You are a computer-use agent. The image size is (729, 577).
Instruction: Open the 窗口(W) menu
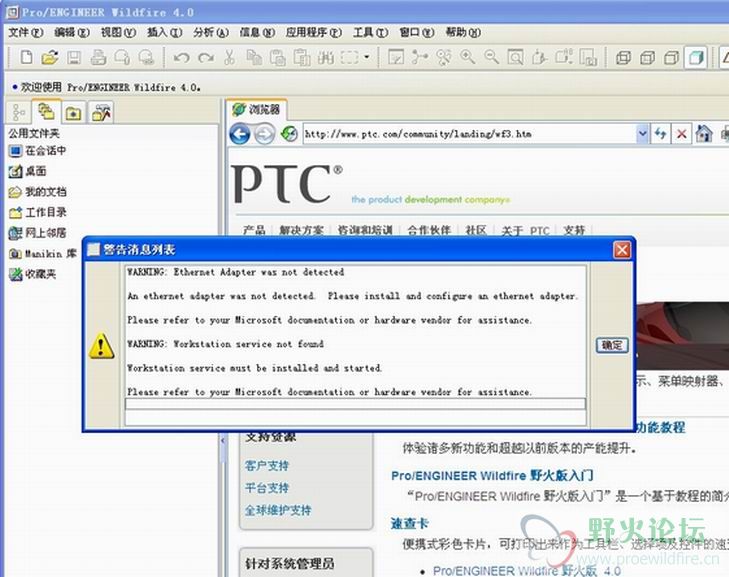click(x=417, y=32)
